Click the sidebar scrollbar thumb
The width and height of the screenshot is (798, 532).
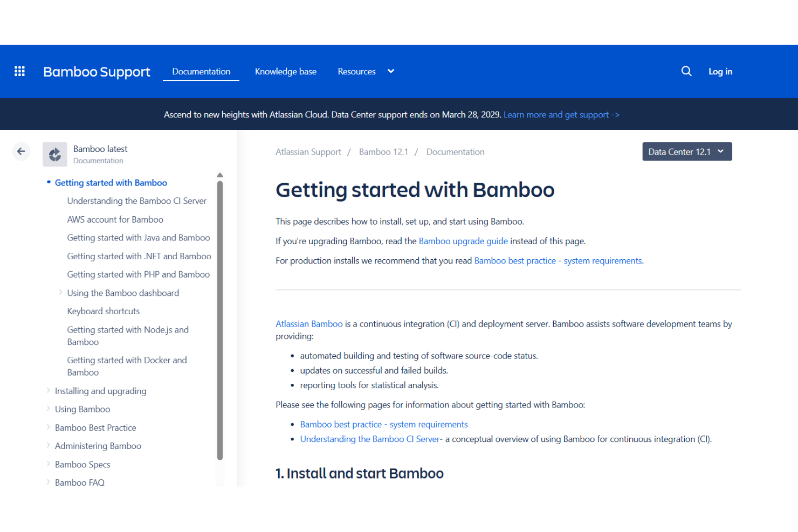pyautogui.click(x=220, y=320)
